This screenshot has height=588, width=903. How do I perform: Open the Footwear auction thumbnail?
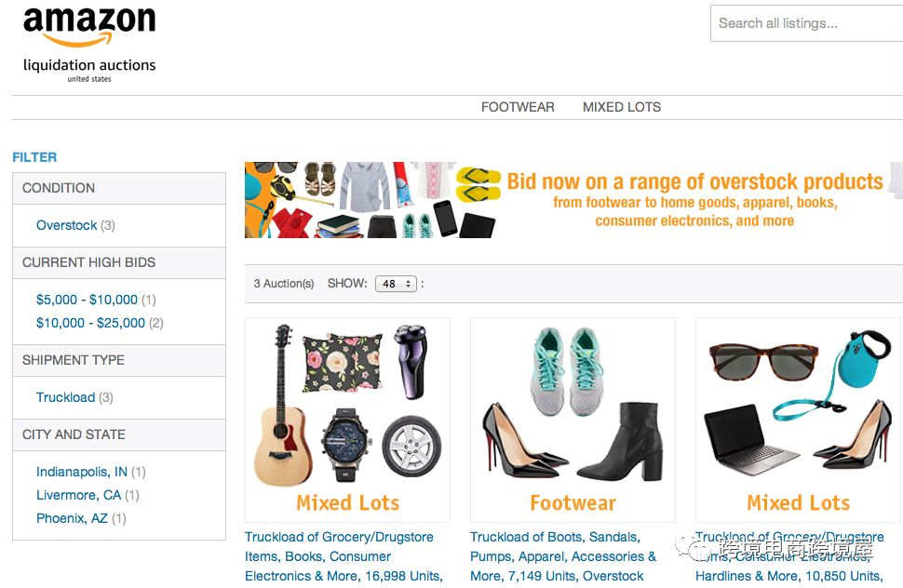click(573, 420)
